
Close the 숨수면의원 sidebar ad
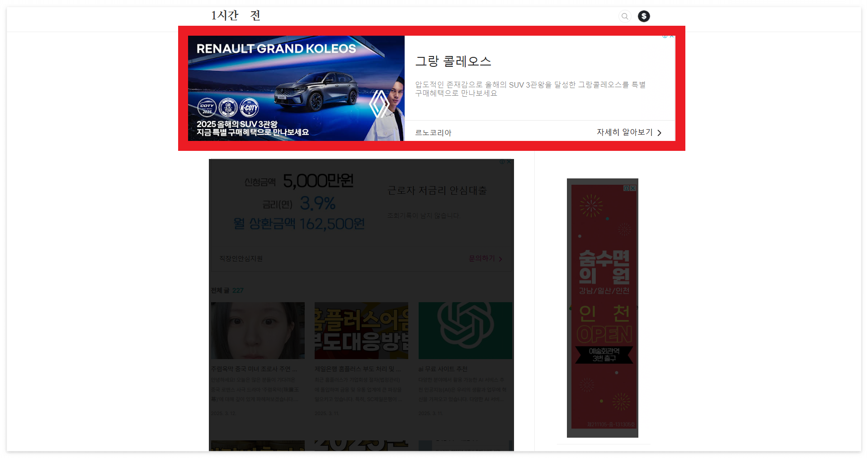pos(633,188)
